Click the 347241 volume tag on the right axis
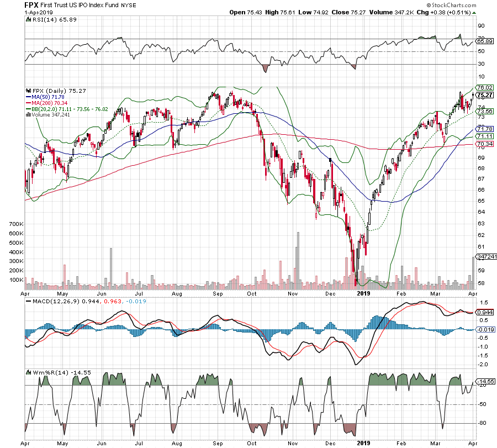Screen dimensions: 497x448 click(487, 256)
